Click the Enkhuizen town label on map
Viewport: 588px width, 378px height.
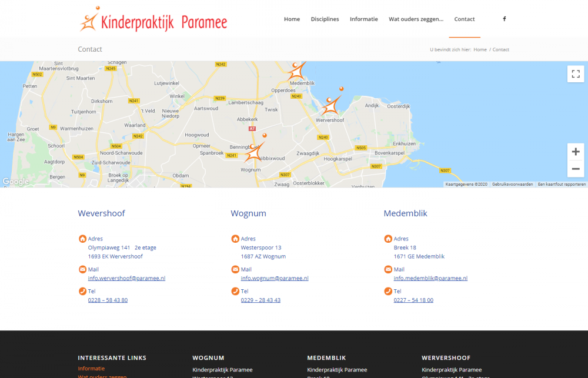(405, 143)
